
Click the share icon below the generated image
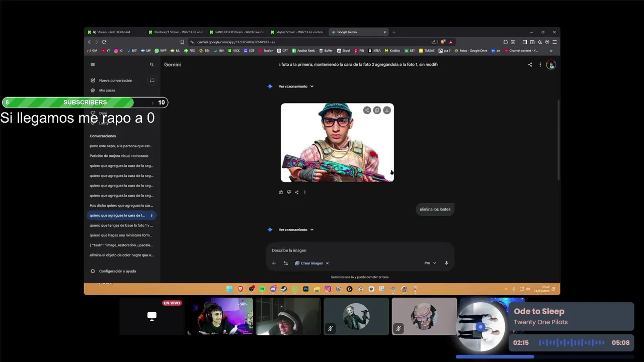coord(296,192)
